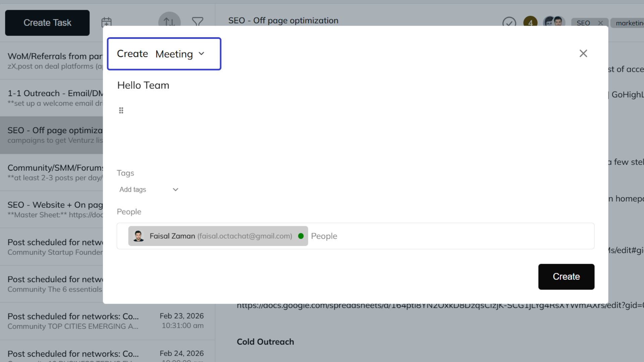Viewport: 644px width, 362px height.
Task: Click the sort tasks icon
Action: point(169,22)
